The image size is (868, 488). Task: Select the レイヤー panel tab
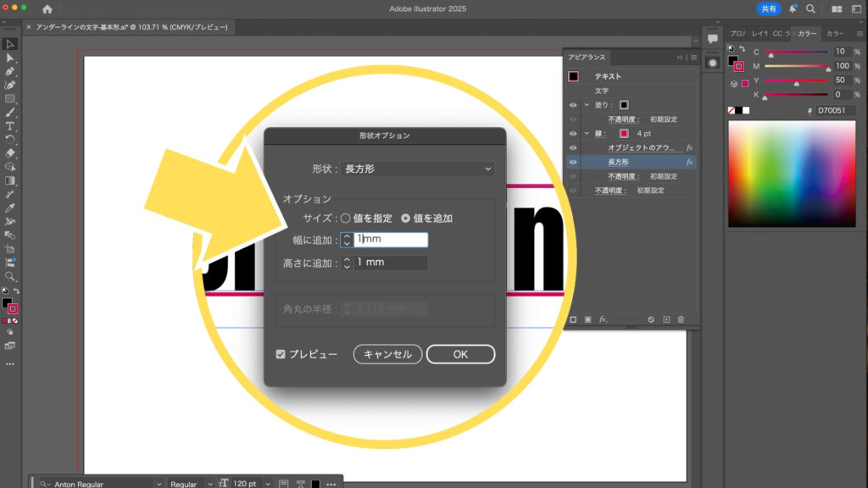[759, 34]
